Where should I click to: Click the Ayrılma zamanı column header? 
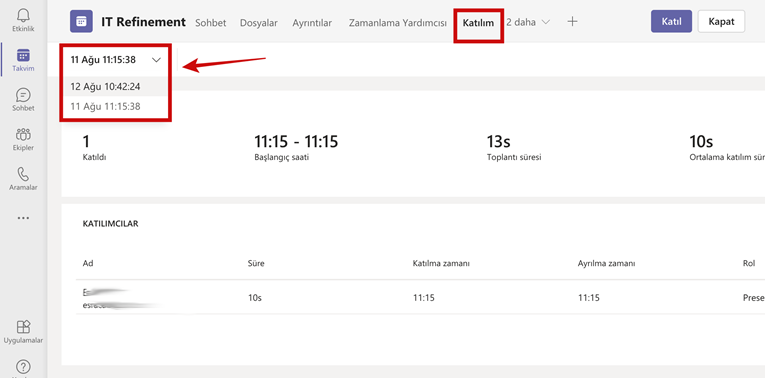tap(606, 263)
